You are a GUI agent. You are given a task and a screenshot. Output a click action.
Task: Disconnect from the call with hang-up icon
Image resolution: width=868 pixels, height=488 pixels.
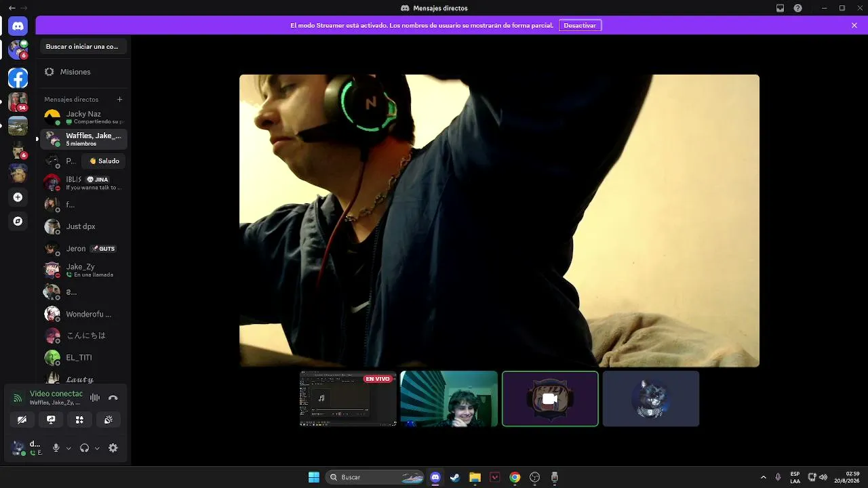113,398
